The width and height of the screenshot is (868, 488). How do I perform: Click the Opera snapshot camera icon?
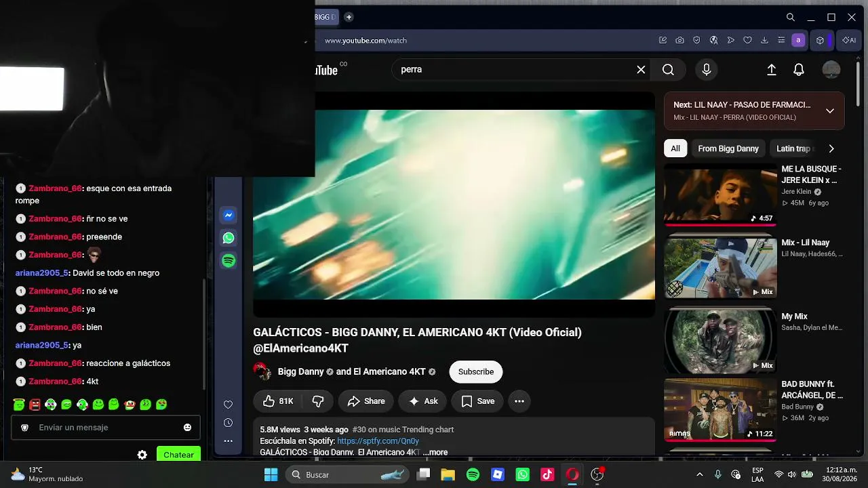pos(679,40)
